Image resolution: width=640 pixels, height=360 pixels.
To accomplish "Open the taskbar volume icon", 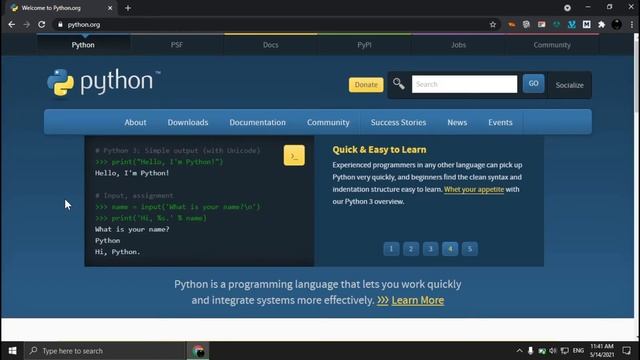I will (x=553, y=351).
